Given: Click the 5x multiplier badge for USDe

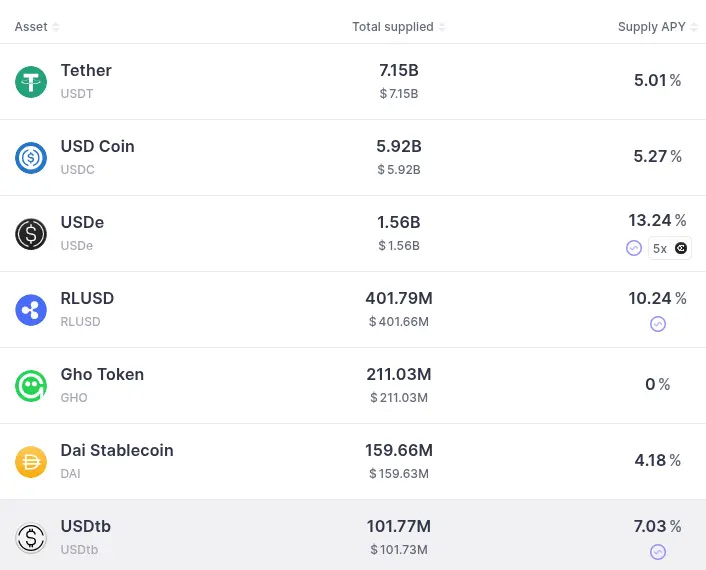Looking at the screenshot, I should (x=670, y=248).
